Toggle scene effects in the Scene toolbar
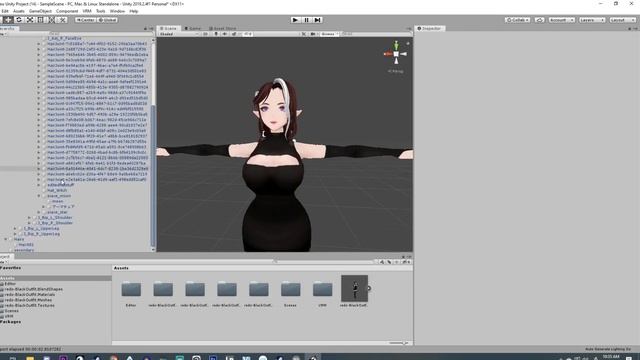Image resolution: width=640 pixels, height=360 pixels. click(x=234, y=34)
